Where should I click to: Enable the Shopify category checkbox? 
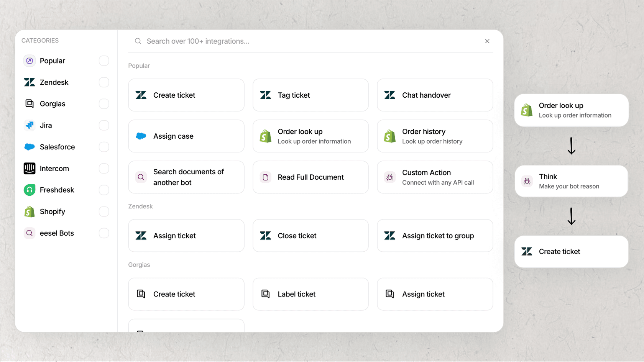tap(104, 211)
